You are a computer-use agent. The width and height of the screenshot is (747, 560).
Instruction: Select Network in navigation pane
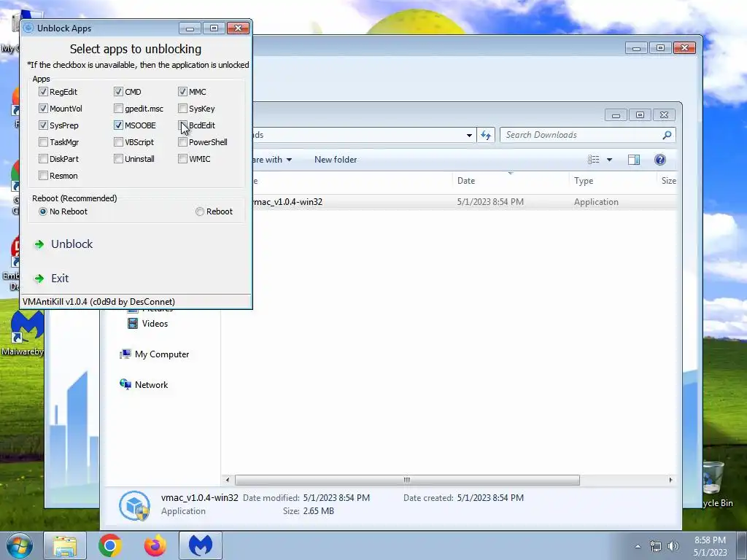coord(152,385)
